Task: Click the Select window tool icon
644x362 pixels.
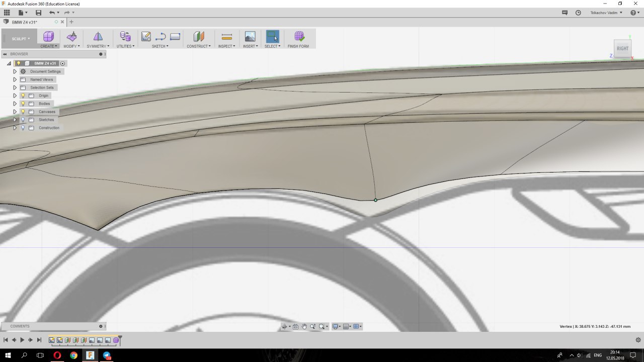Action: tap(272, 36)
